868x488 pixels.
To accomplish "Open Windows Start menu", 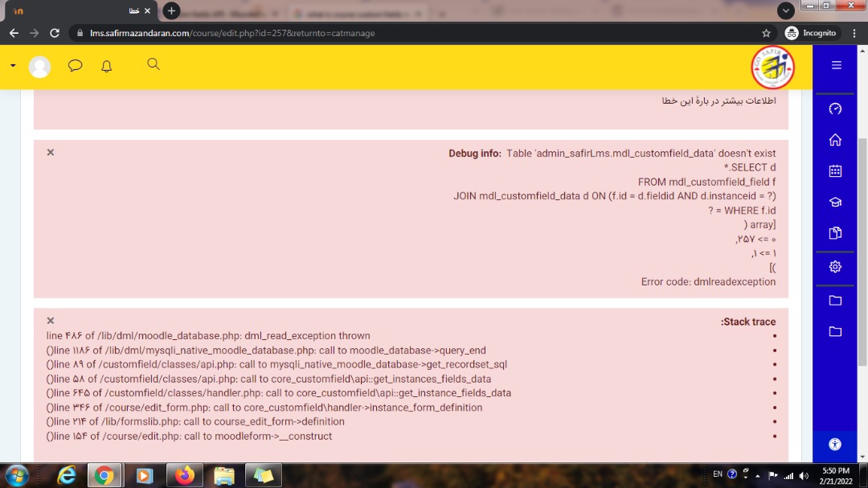I will click(17, 476).
